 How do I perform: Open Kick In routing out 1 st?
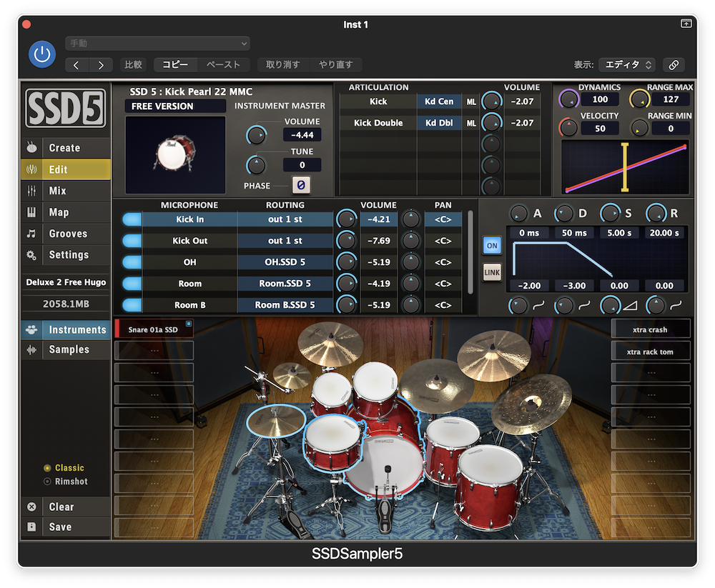pyautogui.click(x=285, y=219)
